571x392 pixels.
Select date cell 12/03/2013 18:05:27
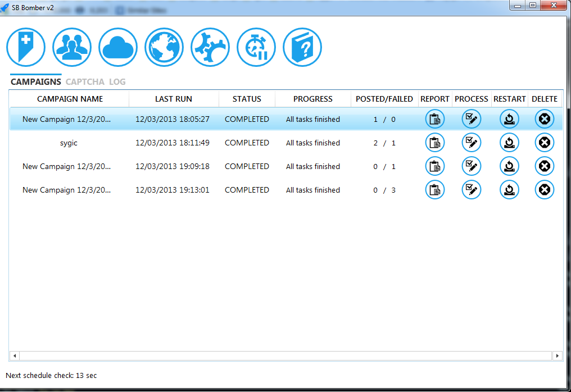coord(172,120)
